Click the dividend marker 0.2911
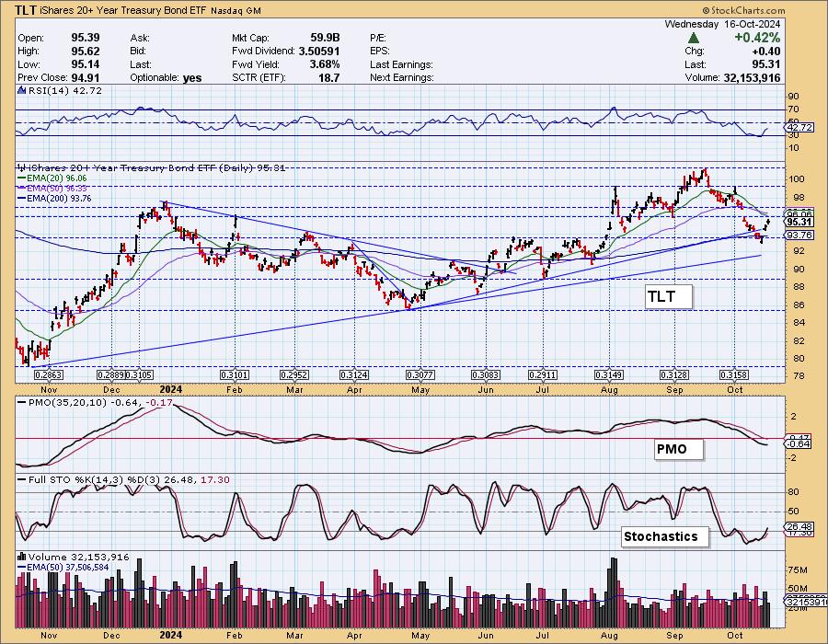 [x=542, y=374]
